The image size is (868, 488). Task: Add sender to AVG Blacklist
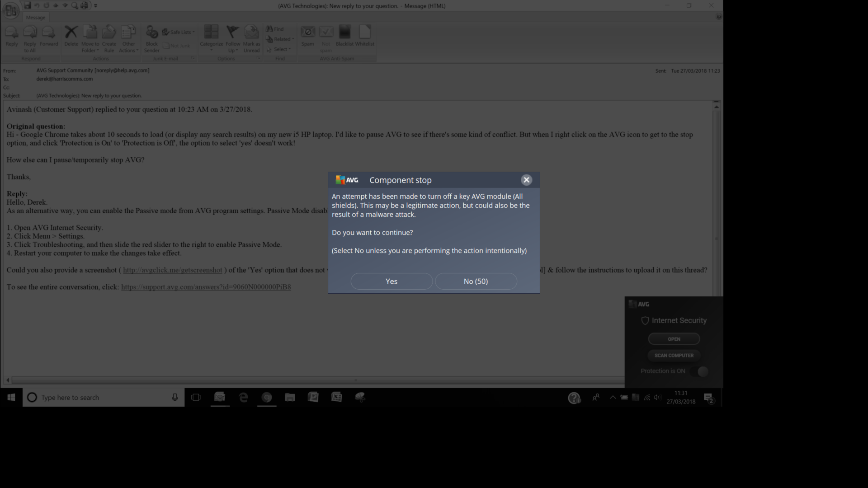tap(344, 37)
